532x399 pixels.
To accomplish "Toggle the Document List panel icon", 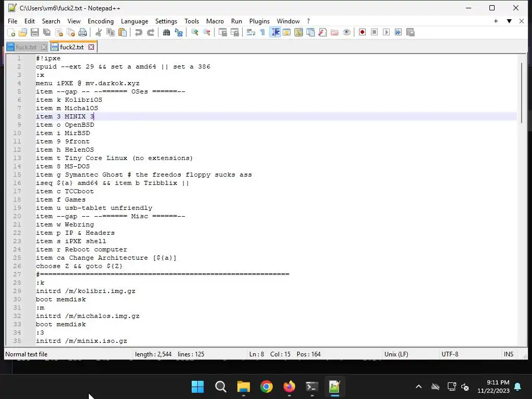I will pyautogui.click(x=311, y=32).
